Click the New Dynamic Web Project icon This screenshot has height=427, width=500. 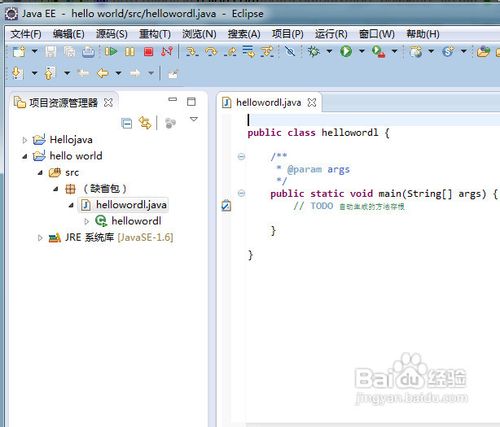[x=416, y=52]
